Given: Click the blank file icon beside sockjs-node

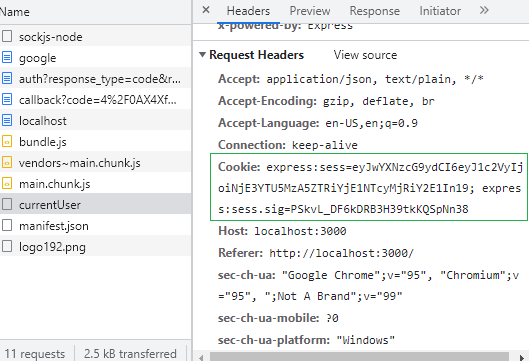Looking at the screenshot, I should click(x=7, y=36).
